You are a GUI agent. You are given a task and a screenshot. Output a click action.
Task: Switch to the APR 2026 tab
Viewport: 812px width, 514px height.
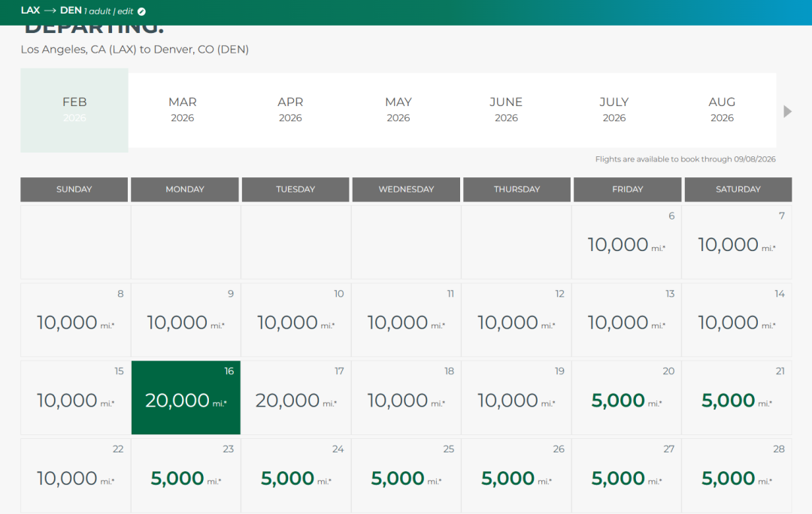(290, 110)
